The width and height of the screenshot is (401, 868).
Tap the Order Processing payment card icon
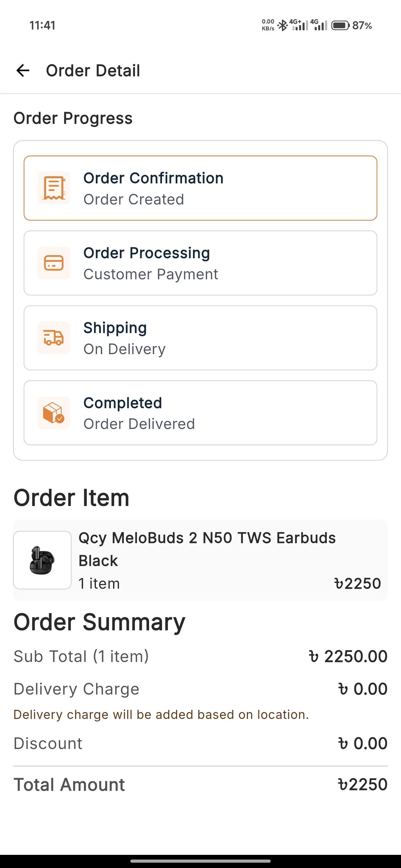[x=54, y=263]
